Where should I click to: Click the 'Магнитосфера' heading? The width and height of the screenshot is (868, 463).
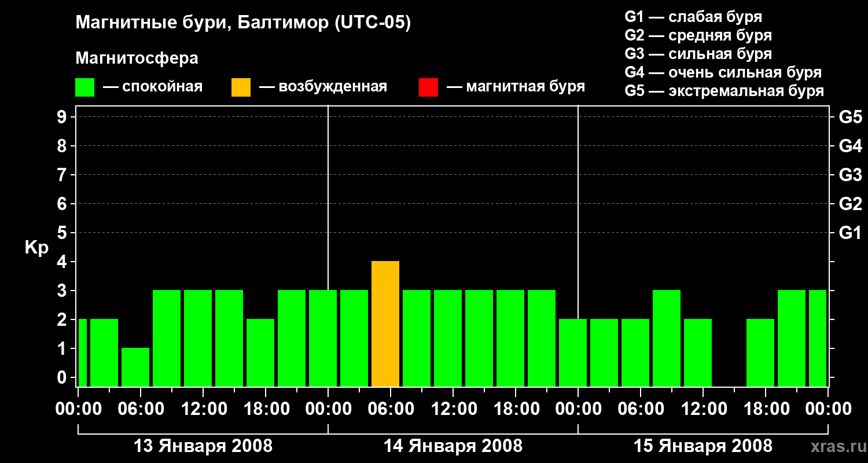(x=137, y=58)
